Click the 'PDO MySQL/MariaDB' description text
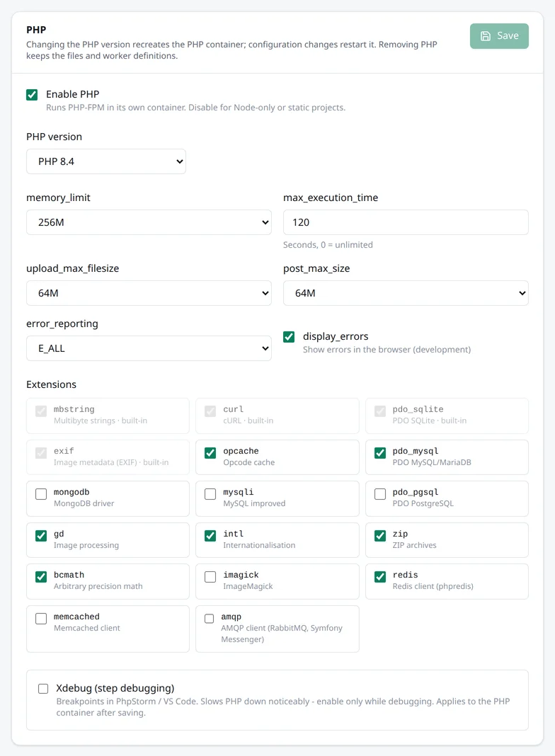This screenshot has height=756, width=555. tap(432, 462)
